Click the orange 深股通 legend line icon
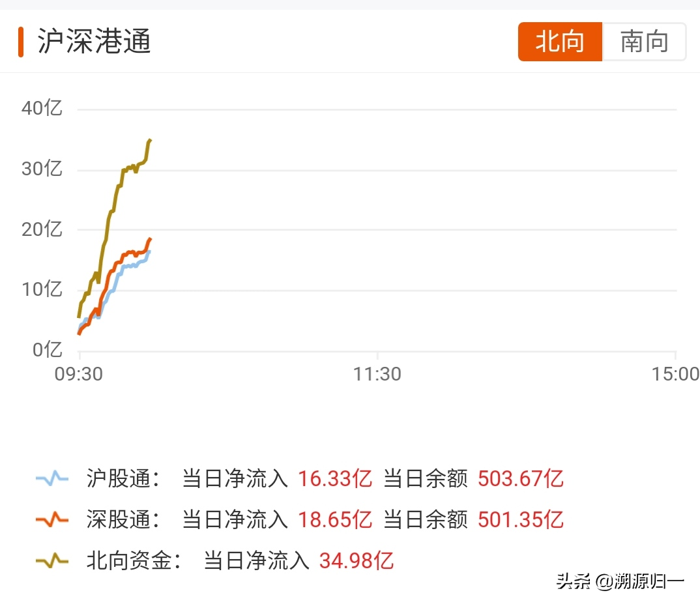Viewport: 700px width, 606px height. click(52, 519)
